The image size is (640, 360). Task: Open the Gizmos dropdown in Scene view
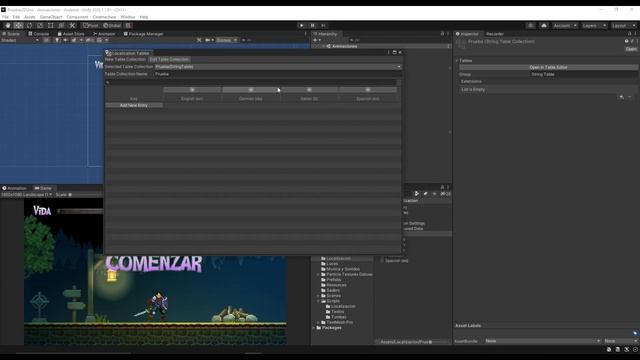click(226, 40)
